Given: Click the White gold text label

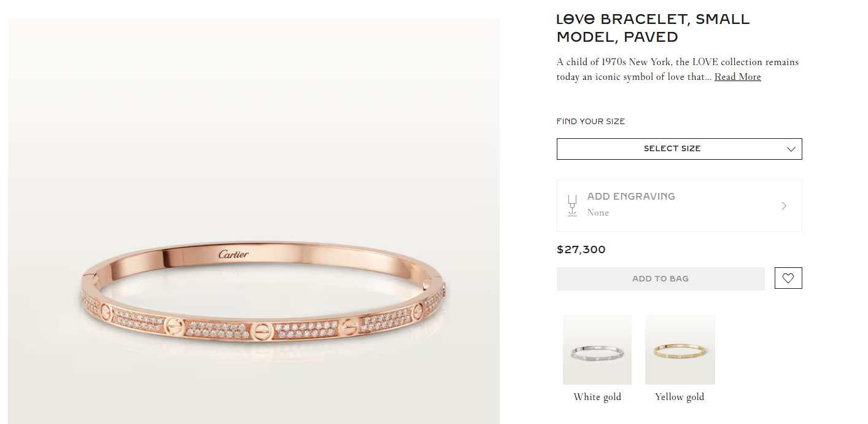Looking at the screenshot, I should point(597,397).
